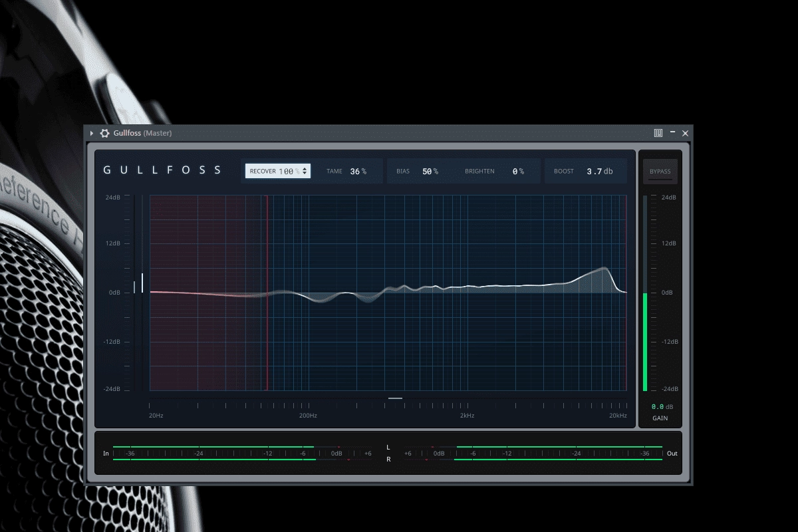This screenshot has width=798, height=532.
Task: Click the 0.0 dB gain value
Action: click(x=662, y=406)
